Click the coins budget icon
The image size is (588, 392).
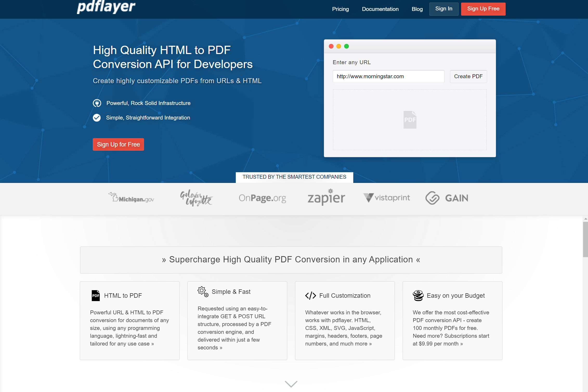coord(418,296)
